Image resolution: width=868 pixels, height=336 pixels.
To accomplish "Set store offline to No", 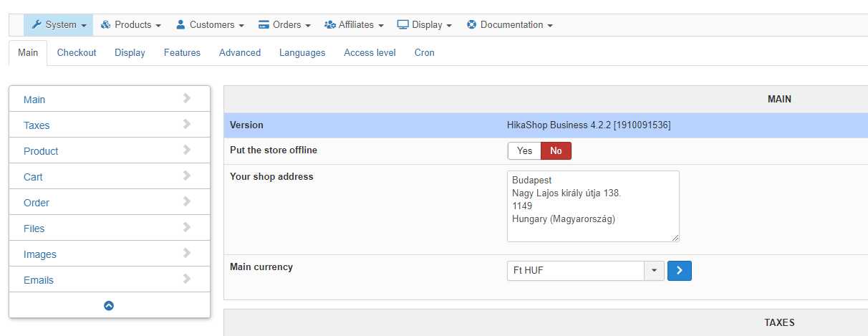I will 556,150.
